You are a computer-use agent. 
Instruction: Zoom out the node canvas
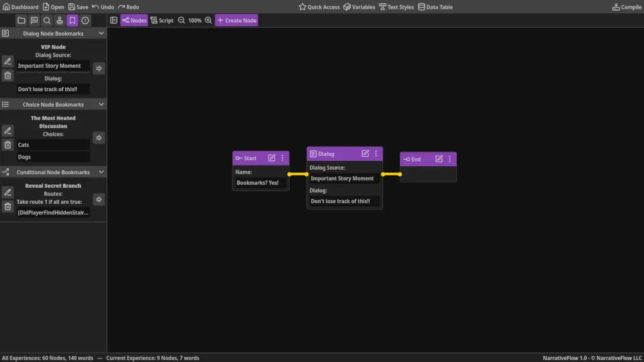tap(181, 20)
